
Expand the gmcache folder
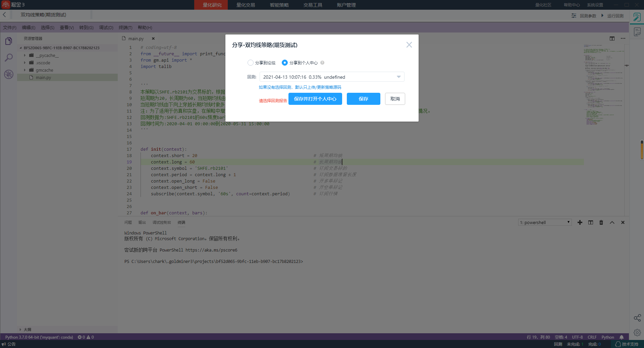point(25,70)
